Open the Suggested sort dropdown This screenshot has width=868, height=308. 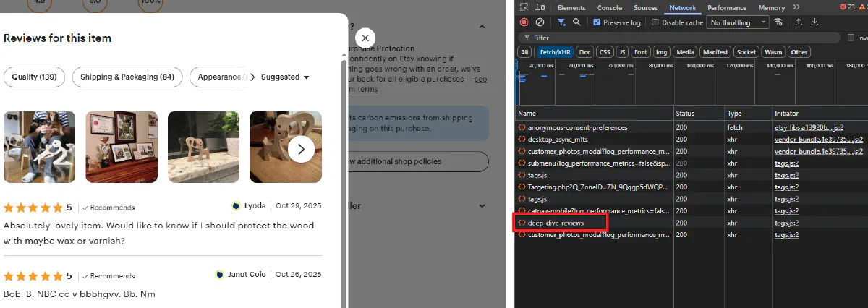point(285,77)
